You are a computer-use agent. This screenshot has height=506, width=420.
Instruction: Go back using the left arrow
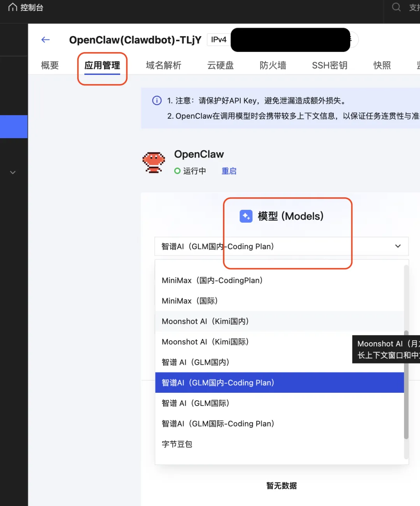tap(45, 40)
